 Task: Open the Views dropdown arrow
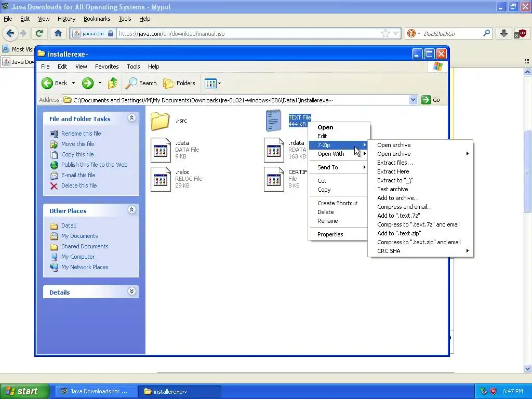[x=220, y=83]
